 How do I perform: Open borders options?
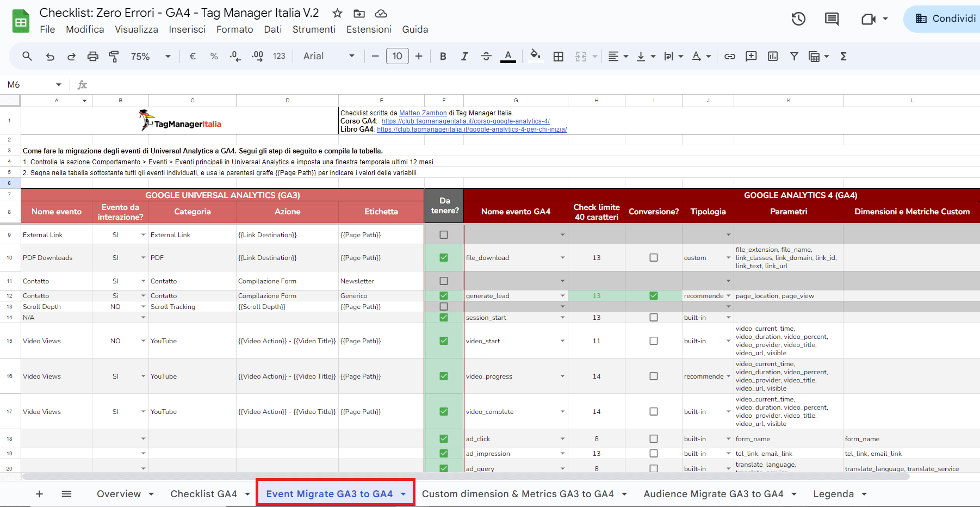[559, 56]
